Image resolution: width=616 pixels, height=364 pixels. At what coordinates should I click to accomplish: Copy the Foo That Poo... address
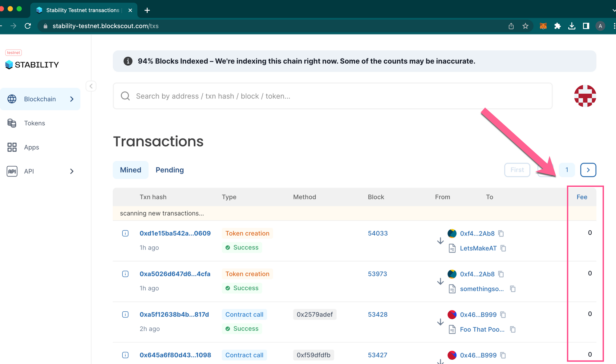[x=513, y=330]
